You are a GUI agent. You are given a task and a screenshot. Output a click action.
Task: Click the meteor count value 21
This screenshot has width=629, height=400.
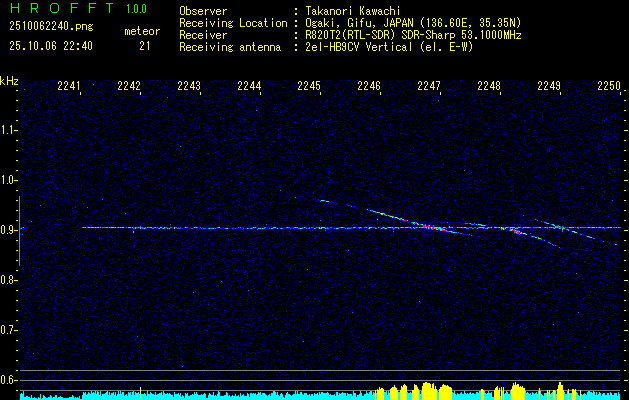click(145, 45)
